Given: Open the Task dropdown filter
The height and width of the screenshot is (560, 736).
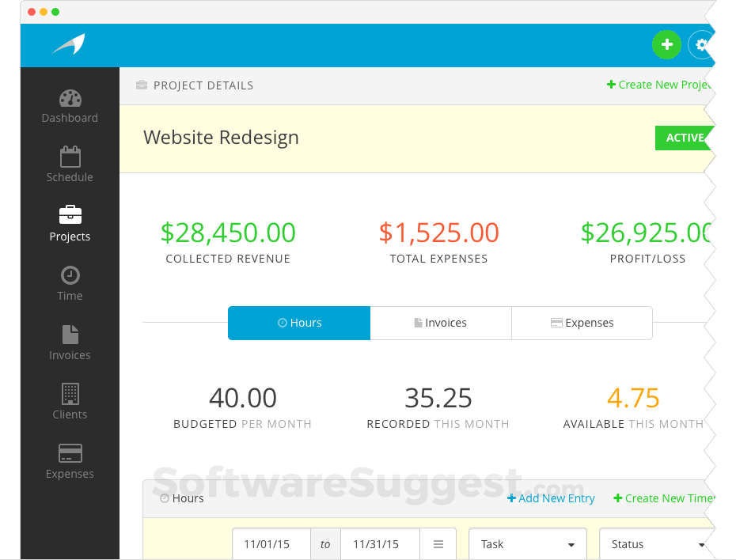Looking at the screenshot, I should (528, 544).
